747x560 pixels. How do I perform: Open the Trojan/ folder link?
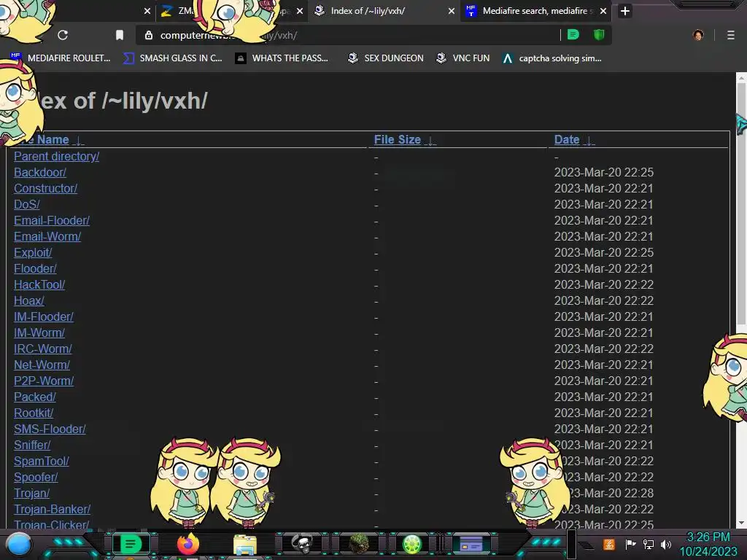click(31, 493)
